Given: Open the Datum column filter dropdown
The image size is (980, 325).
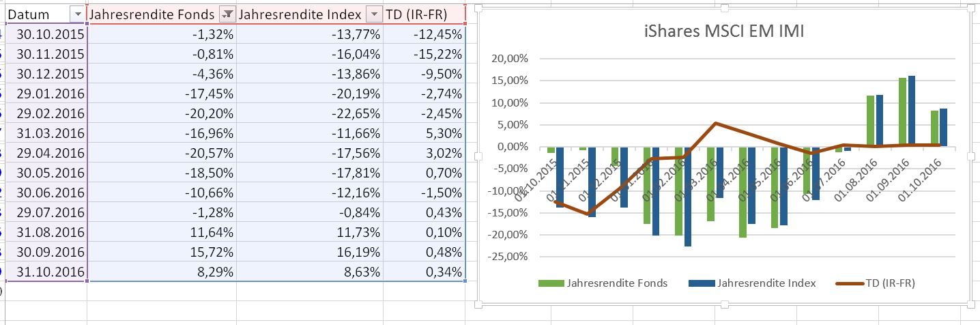Looking at the screenshot, I should pos(77,14).
